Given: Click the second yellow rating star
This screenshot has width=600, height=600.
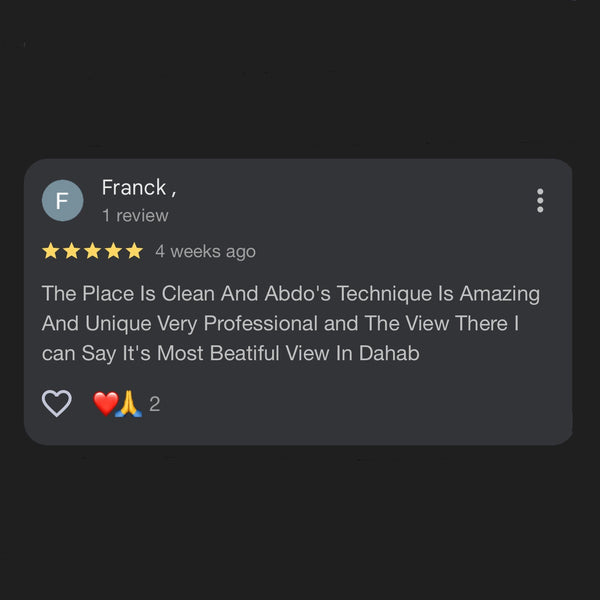Looking at the screenshot, I should pos(72,252).
